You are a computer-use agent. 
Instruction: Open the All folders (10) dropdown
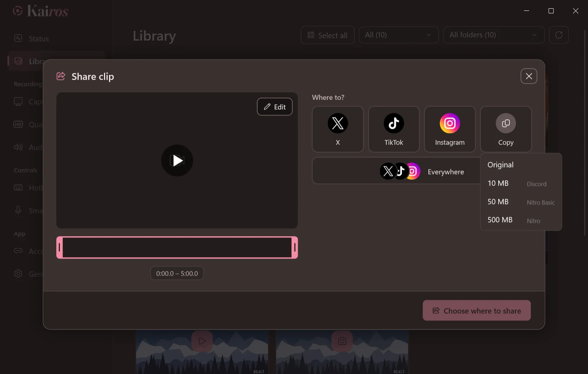click(494, 35)
